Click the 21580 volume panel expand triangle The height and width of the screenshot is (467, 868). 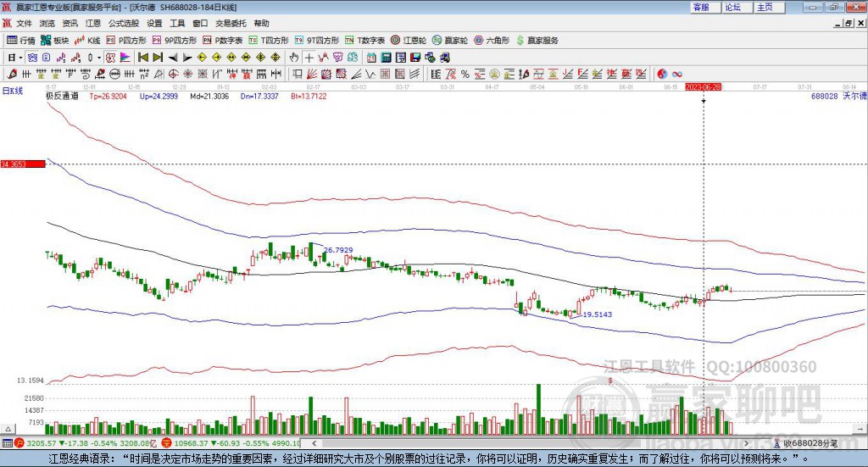point(8,428)
